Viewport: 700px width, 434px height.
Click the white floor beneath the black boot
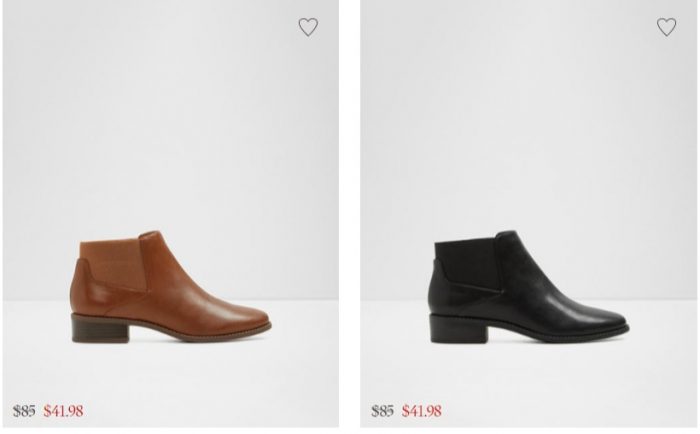[528, 370]
